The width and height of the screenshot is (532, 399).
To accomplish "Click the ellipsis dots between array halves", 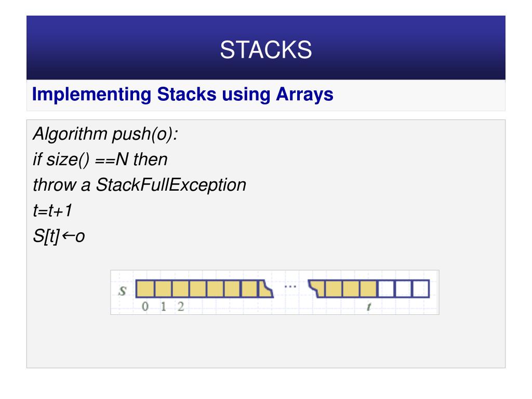I will 290,287.
